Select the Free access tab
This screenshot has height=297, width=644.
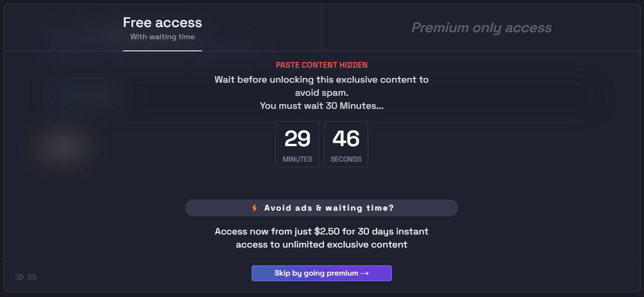163,28
